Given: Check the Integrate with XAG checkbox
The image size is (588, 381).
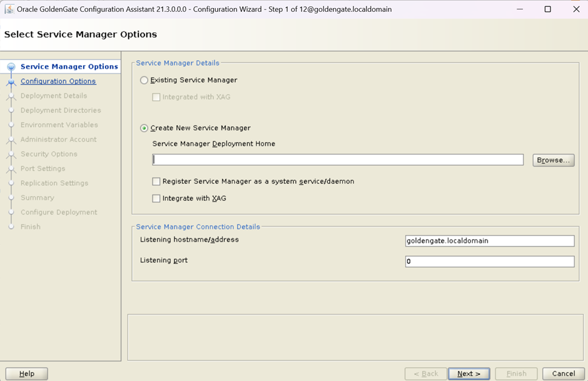Looking at the screenshot, I should coord(156,198).
